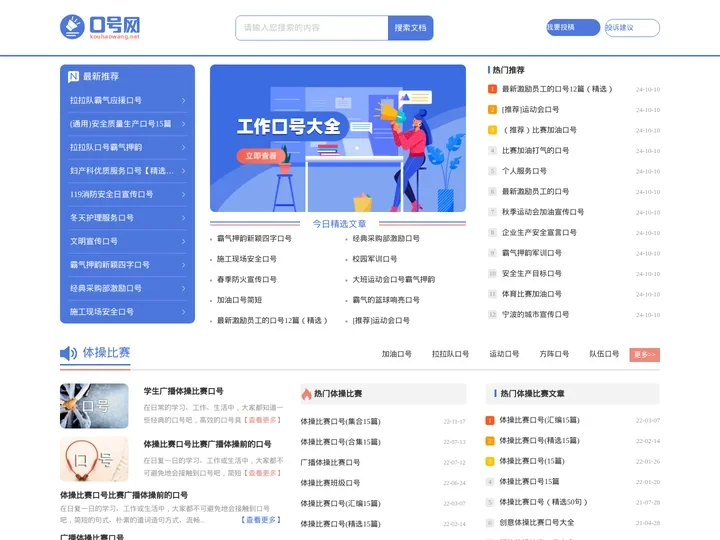The width and height of the screenshot is (720, 540).
Task: Open thumbnail for 学生广播体操比赛口号
Action: 94,406
